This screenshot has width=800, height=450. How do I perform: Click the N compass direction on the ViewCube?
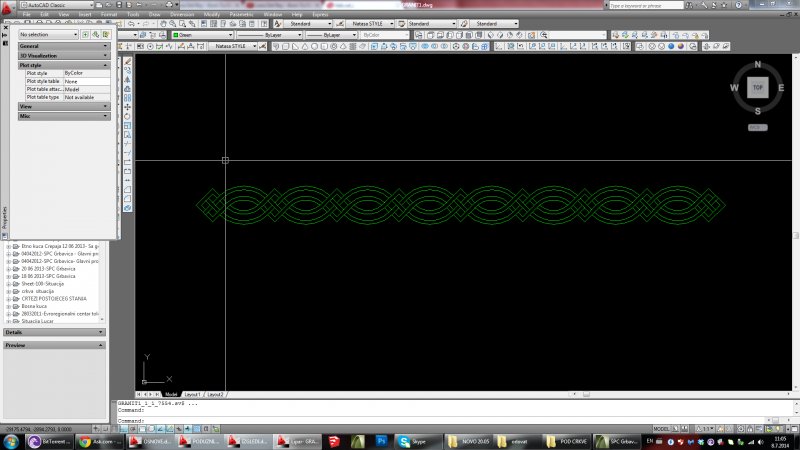point(758,64)
